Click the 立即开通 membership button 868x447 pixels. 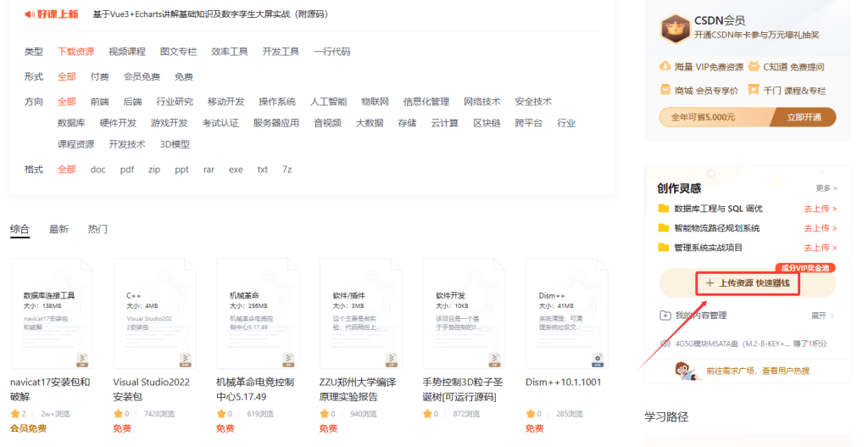coord(804,117)
